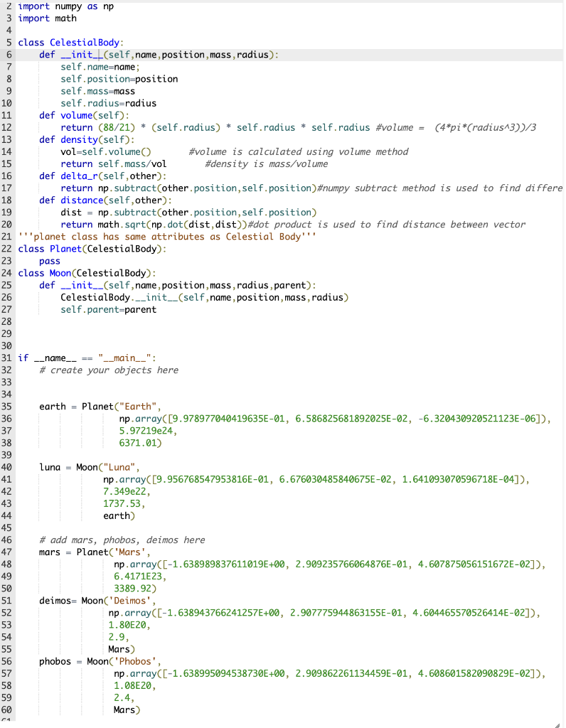This screenshot has height=728, width=566.
Task: Click the 'import math' statement
Action: click(x=47, y=18)
